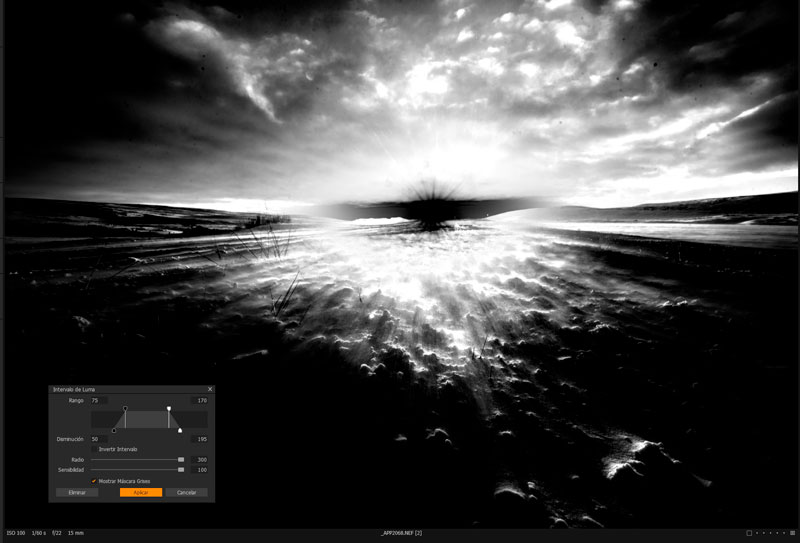Close the Intervalo de Luma dialog
The image size is (800, 543).
click(x=210, y=389)
